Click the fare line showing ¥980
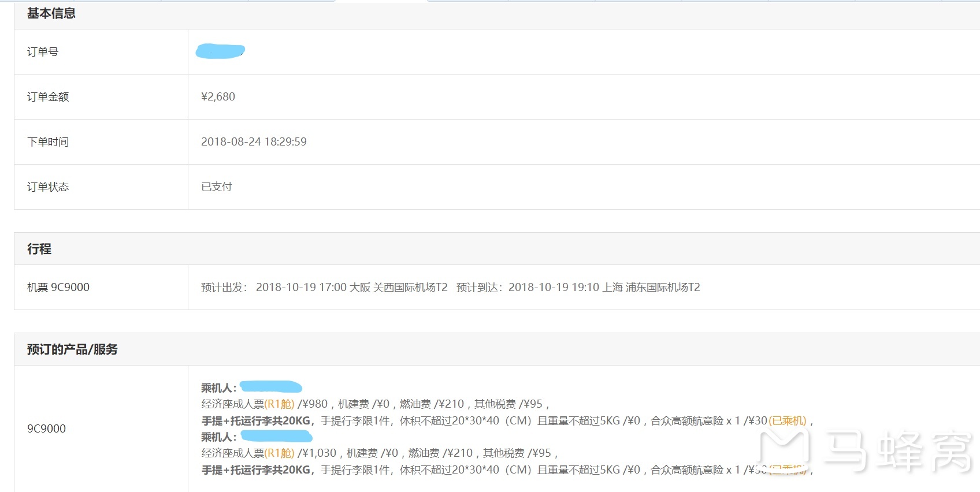The image size is (980, 492). coord(375,404)
